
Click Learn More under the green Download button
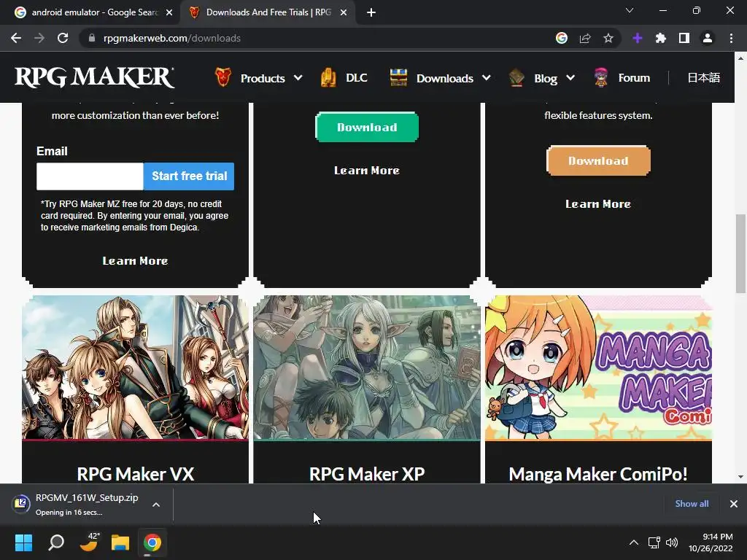pos(367,171)
